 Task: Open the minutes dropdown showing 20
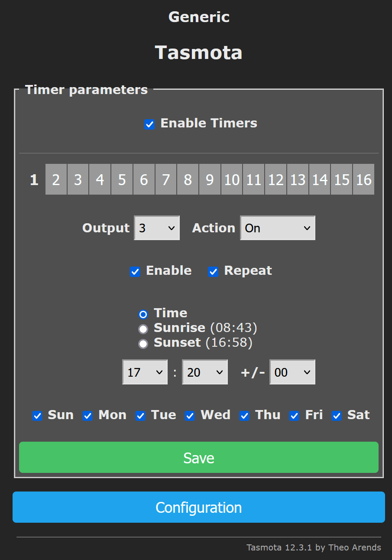click(204, 372)
